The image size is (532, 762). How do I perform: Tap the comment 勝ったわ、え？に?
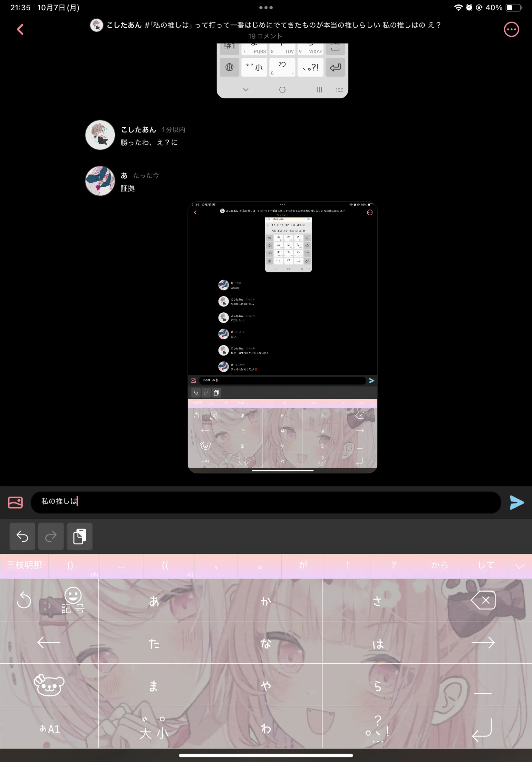149,142
